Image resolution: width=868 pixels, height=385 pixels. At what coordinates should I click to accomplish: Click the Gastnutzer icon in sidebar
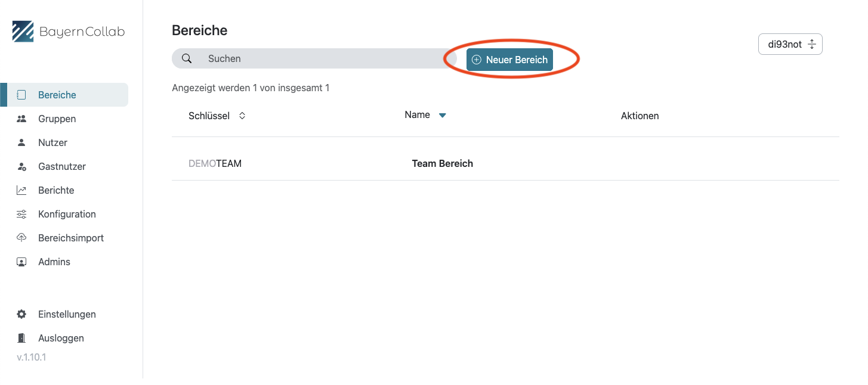21,166
